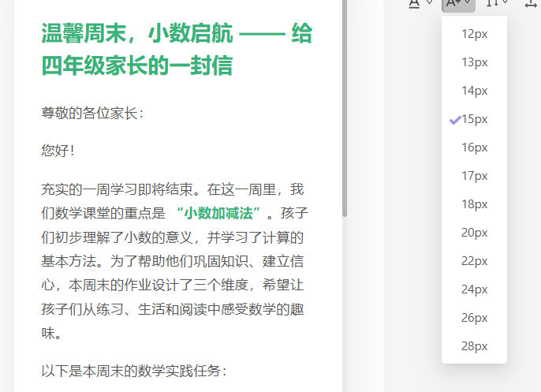This screenshot has height=392, width=541.
Task: Open the letter spacing tool
Action: [x=532, y=4]
